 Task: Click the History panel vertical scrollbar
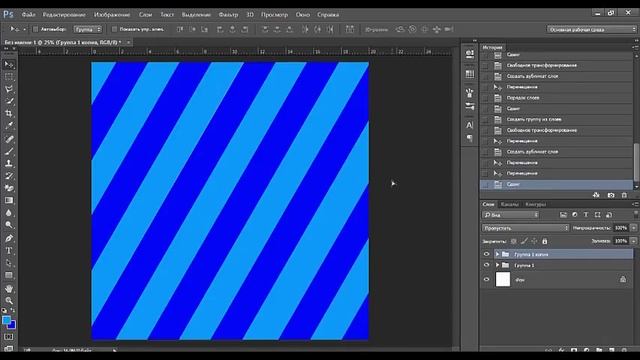click(636, 162)
